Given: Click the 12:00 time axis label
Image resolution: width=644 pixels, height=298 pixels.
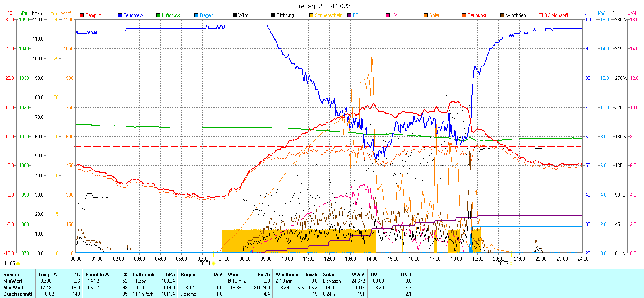Looking at the screenshot, I should click(330, 259).
